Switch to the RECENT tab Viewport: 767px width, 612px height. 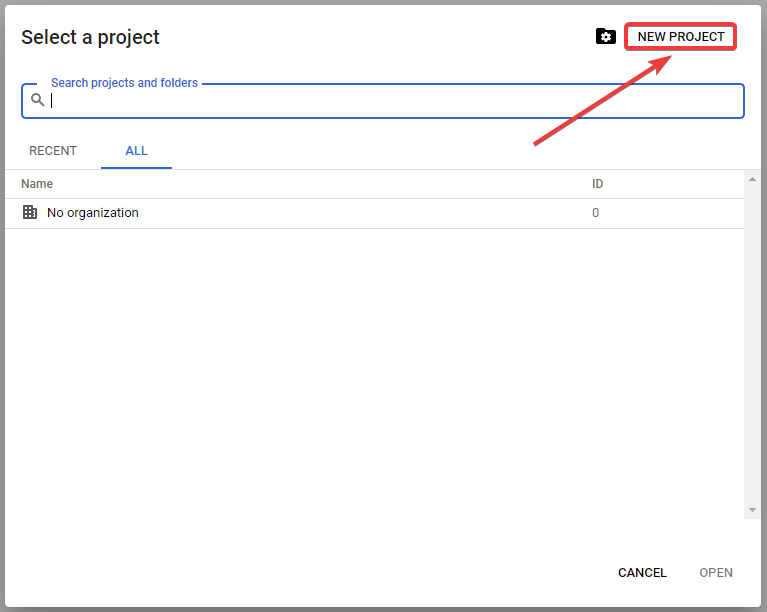point(53,151)
